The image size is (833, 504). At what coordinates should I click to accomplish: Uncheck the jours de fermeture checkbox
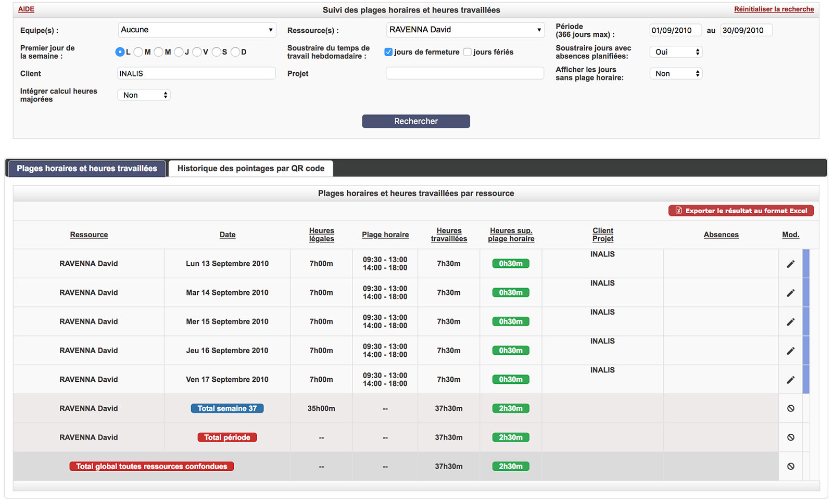coord(388,52)
